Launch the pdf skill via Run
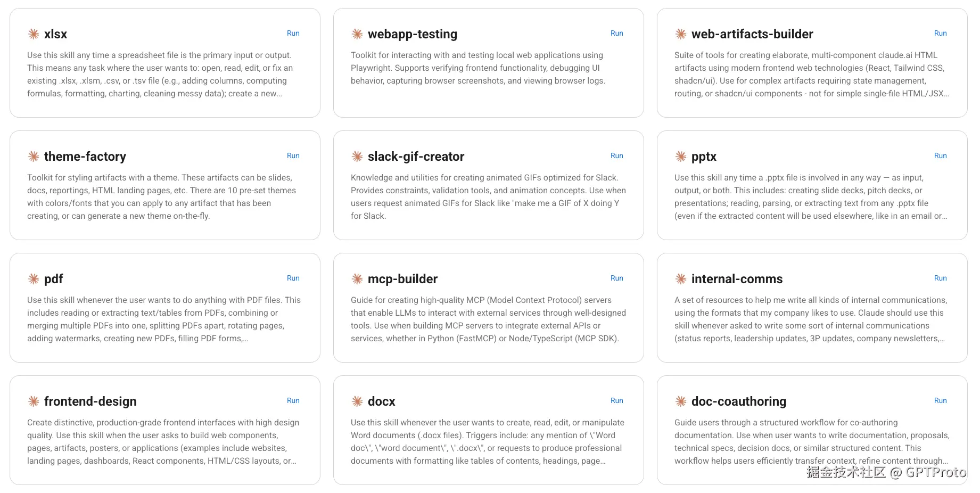 293,278
